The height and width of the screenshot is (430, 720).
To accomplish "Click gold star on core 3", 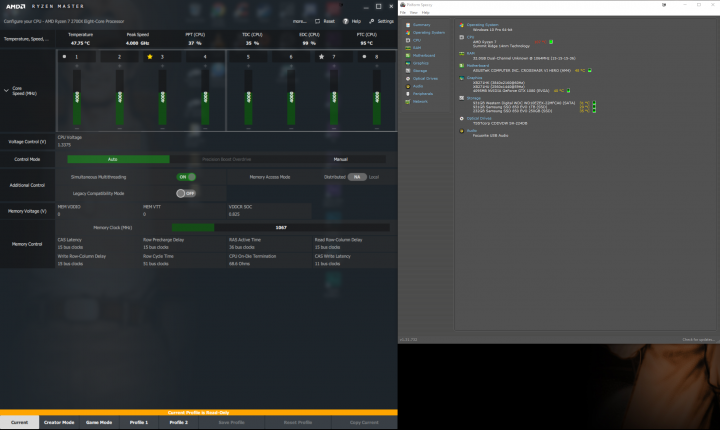I will pyautogui.click(x=150, y=57).
